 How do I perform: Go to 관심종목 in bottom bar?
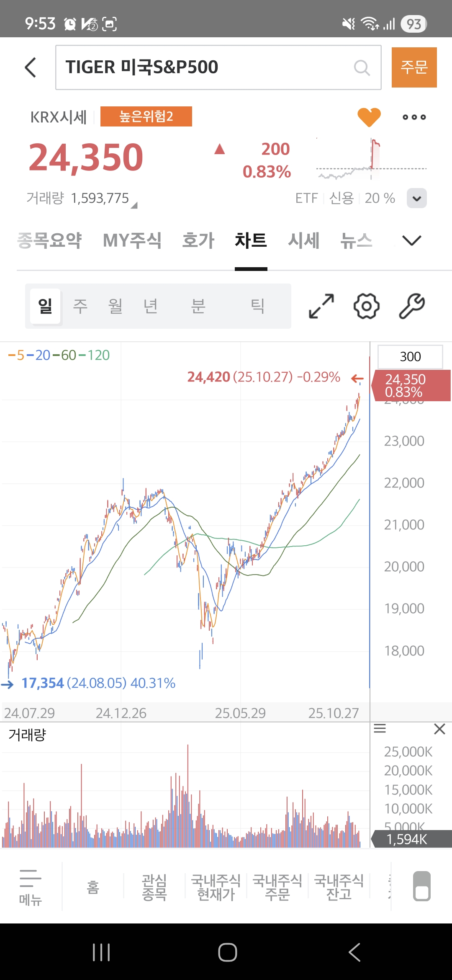click(154, 887)
